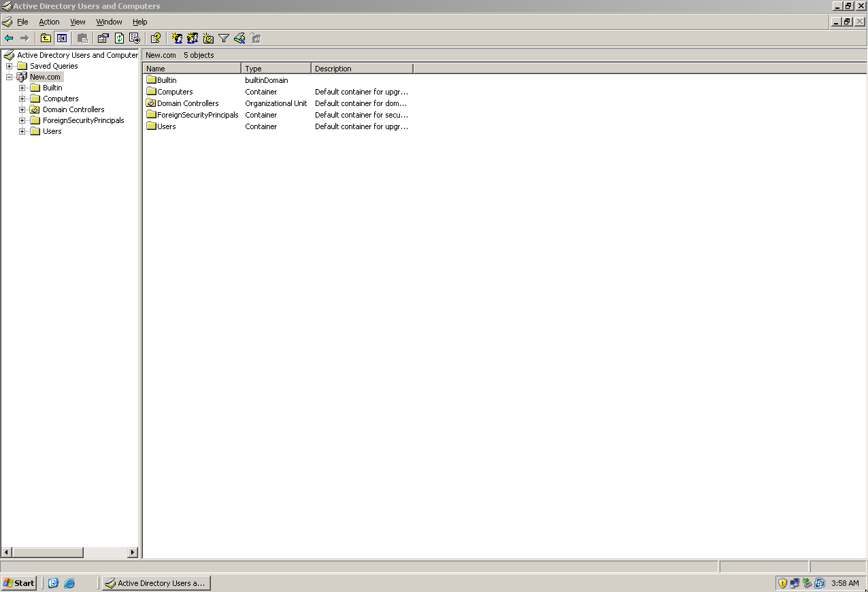Expand Saved Queries tree node
Screen dimensions: 868x592
9,66
